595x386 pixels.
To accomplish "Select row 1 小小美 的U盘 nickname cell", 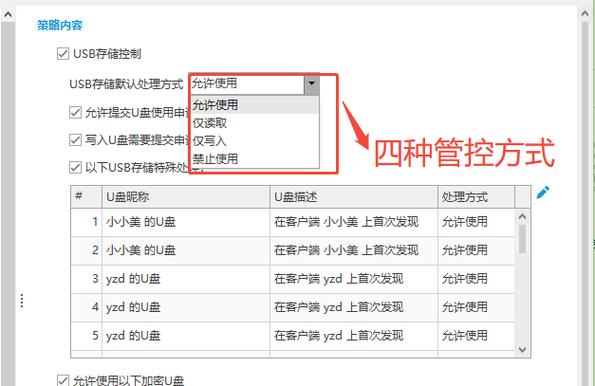I will coord(186,222).
